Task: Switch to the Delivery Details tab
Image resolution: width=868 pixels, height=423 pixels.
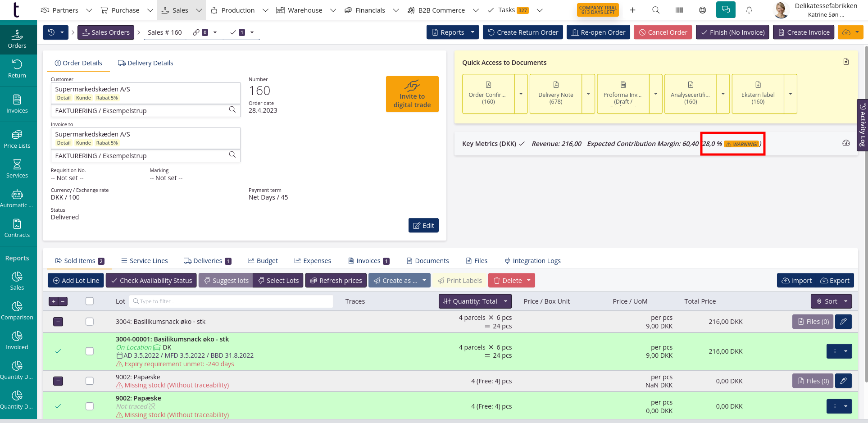Action: coord(145,63)
